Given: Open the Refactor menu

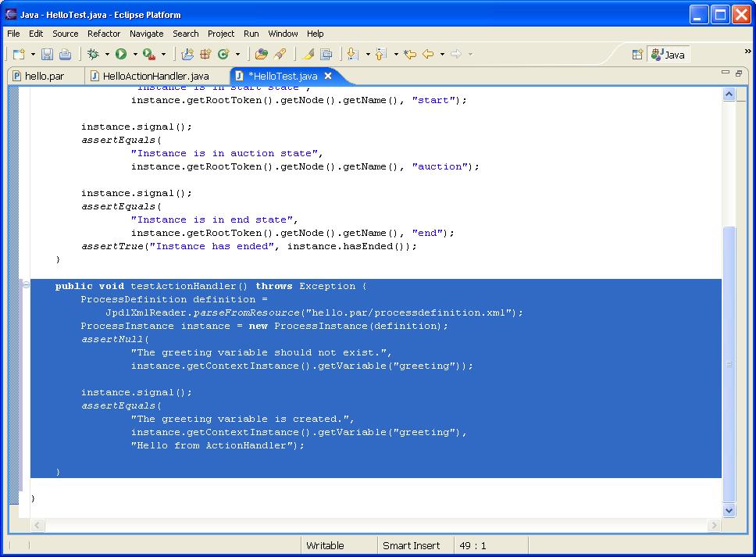Looking at the screenshot, I should tap(104, 34).
